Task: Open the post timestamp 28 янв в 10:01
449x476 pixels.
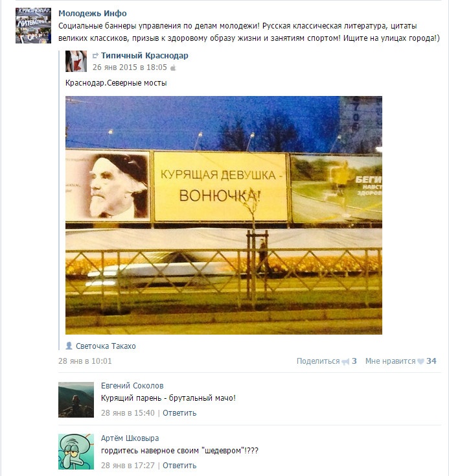Action: pyautogui.click(x=85, y=361)
